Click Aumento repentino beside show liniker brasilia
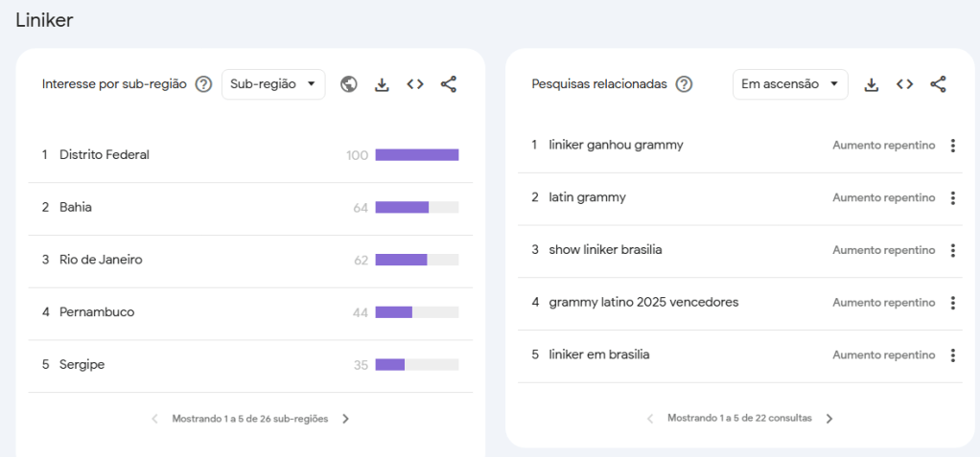980x457 pixels. pyautogui.click(x=884, y=250)
